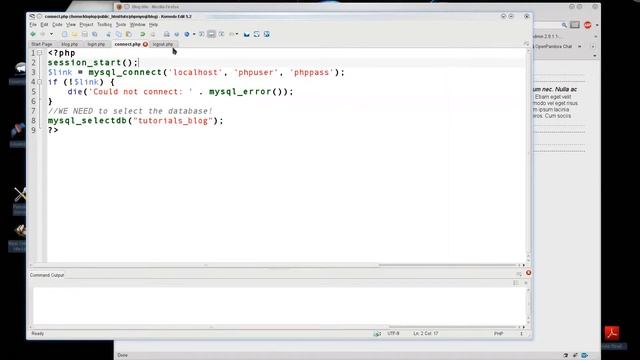Toggle the left pane icon
Viewport: 640px width, 360px height.
pyautogui.click(x=202, y=34)
